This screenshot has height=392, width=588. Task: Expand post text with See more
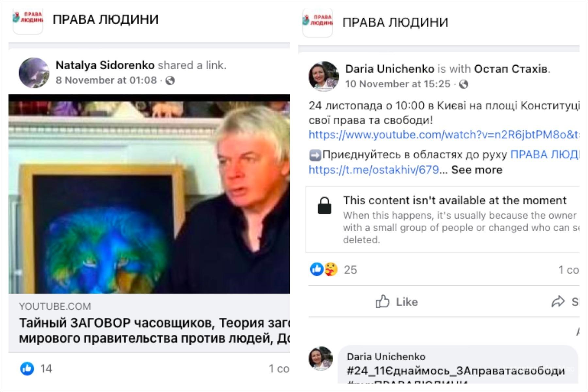coord(477,170)
